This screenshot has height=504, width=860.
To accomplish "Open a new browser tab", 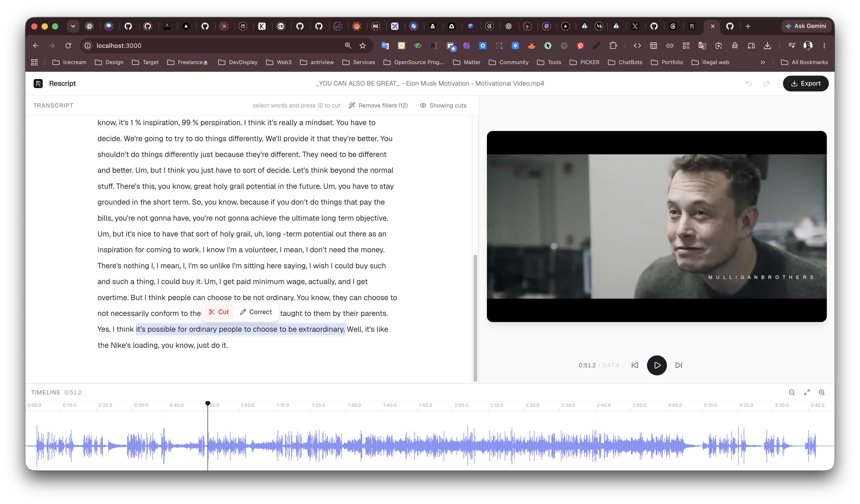I will (748, 26).
